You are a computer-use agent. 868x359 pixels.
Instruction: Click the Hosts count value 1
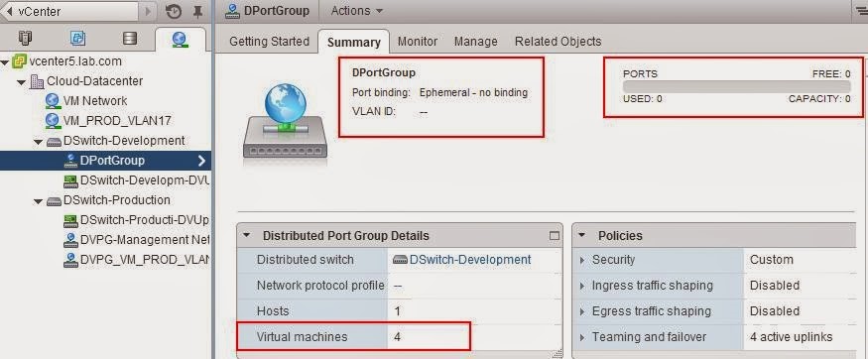pos(397,310)
